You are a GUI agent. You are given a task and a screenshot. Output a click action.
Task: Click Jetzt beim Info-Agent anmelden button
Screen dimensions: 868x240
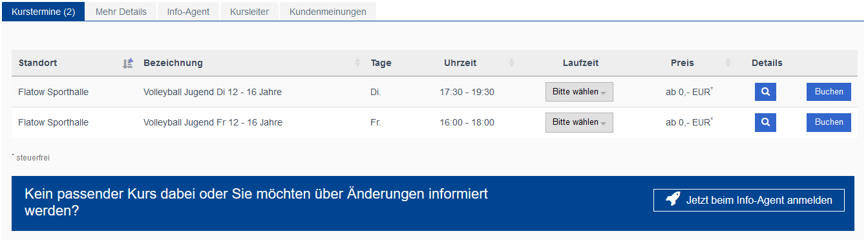coord(749,200)
